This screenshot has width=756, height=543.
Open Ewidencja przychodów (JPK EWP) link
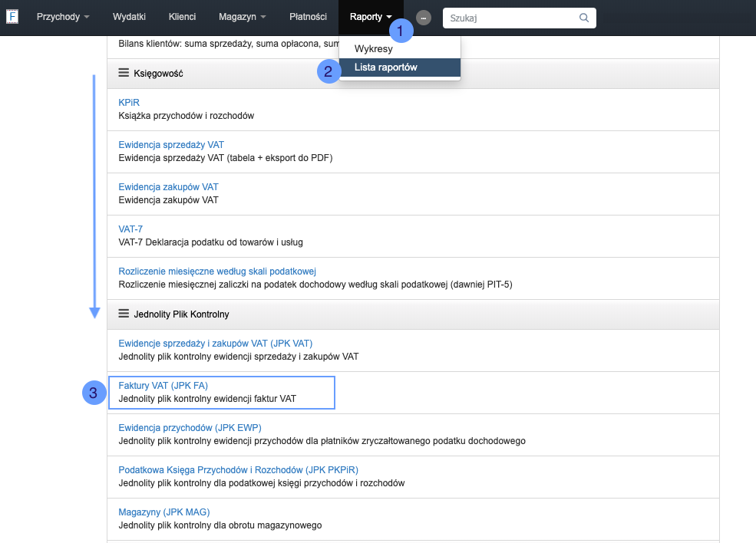click(x=190, y=428)
